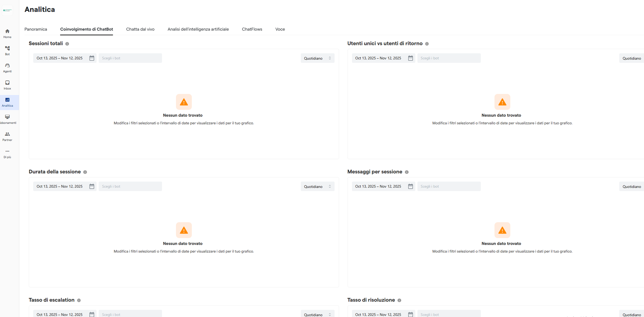Show the Messaggi per sessione info tooltip
Image resolution: width=644 pixels, height=317 pixels.
point(407,172)
